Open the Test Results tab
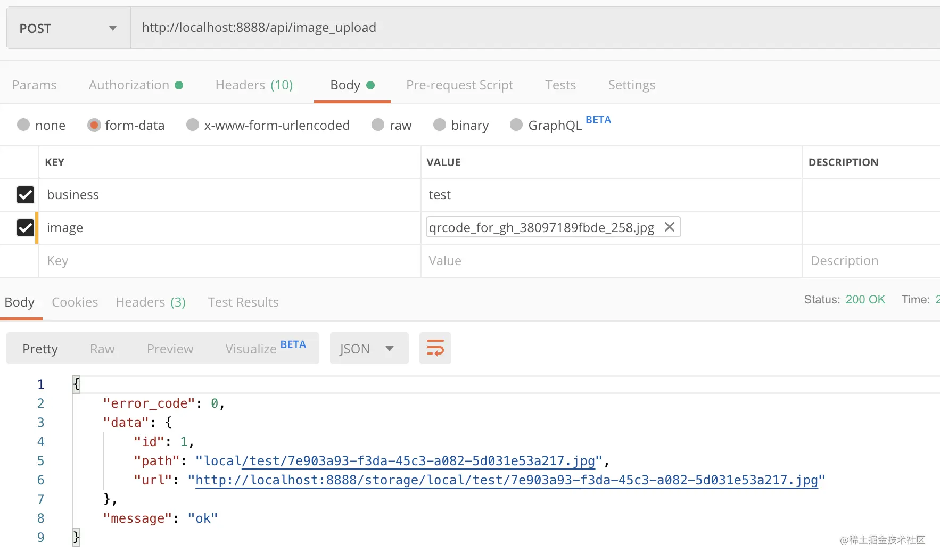The width and height of the screenshot is (940, 560). pyautogui.click(x=243, y=302)
